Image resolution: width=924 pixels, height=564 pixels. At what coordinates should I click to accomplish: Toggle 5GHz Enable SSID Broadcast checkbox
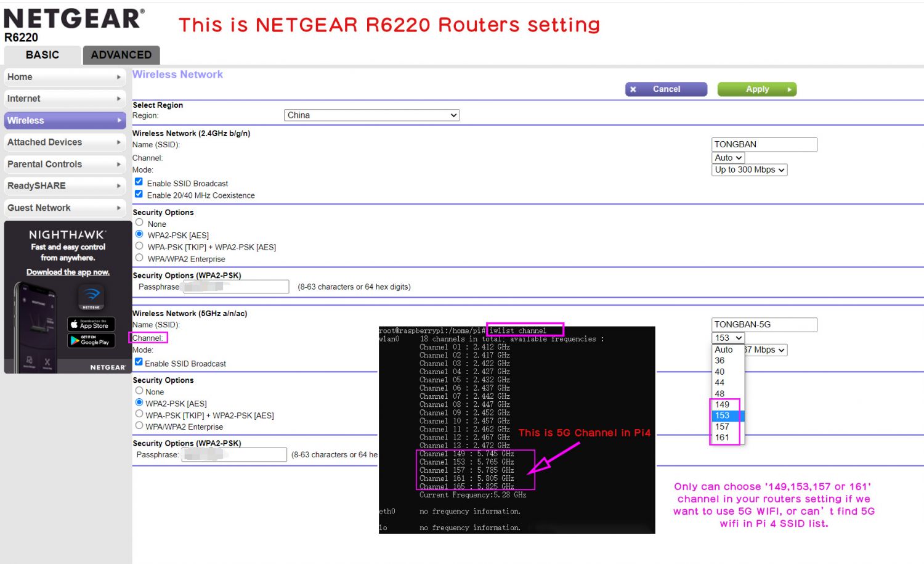(139, 362)
